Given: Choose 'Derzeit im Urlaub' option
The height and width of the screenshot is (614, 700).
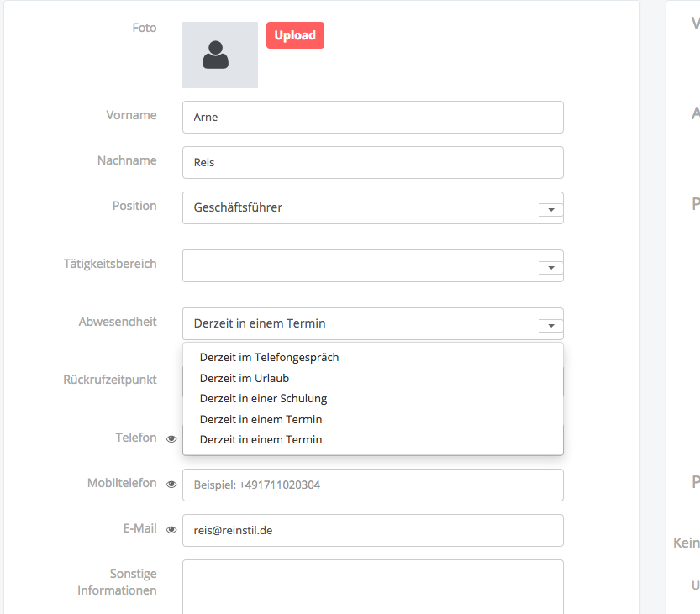Looking at the screenshot, I should click(244, 378).
